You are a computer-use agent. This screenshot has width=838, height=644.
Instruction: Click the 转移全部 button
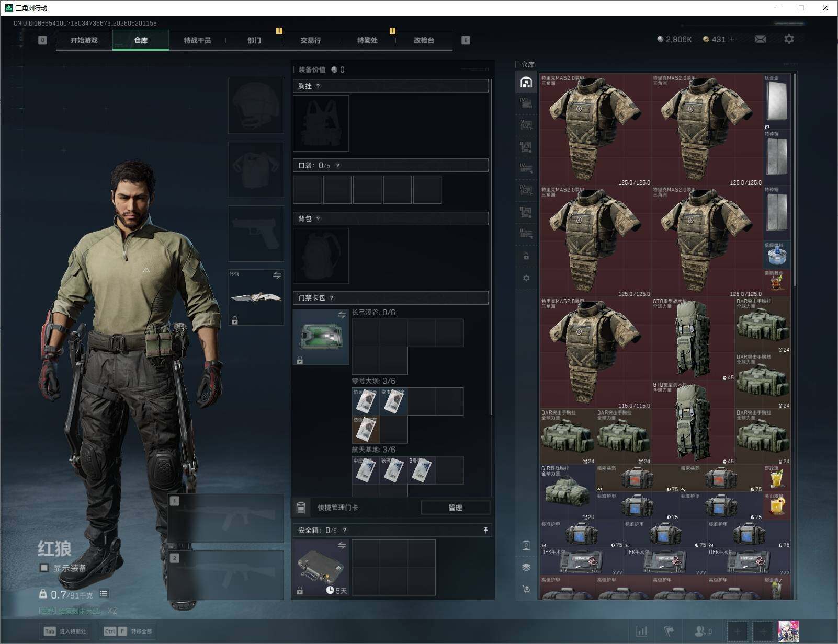128,631
